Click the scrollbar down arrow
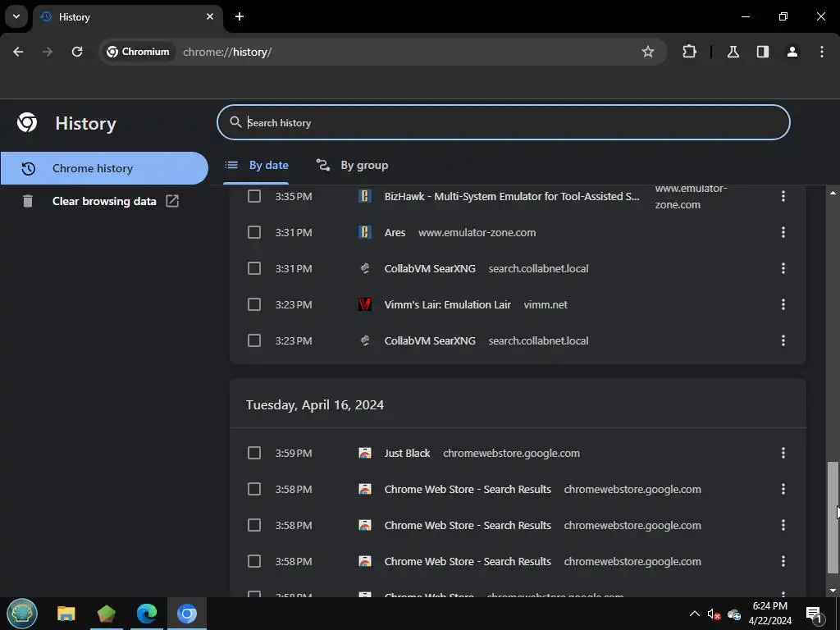Viewport: 840px width, 630px height. coord(833,591)
